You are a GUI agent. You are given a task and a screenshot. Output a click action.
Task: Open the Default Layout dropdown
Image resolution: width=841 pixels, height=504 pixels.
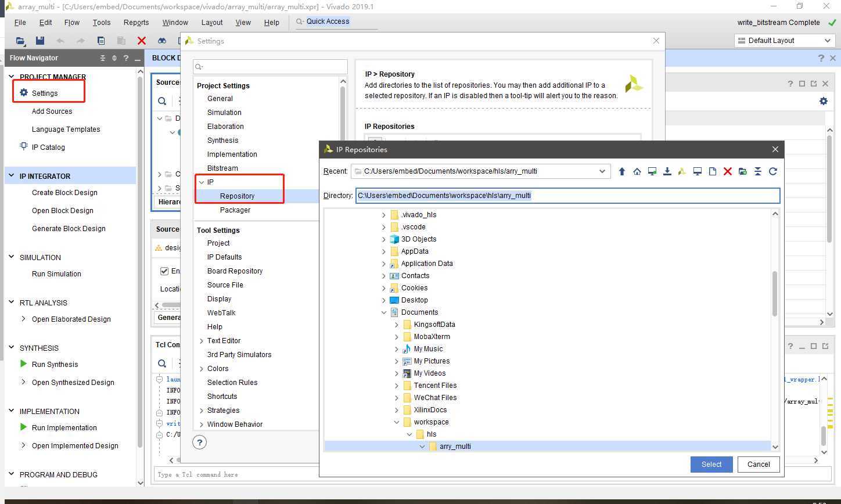point(785,41)
